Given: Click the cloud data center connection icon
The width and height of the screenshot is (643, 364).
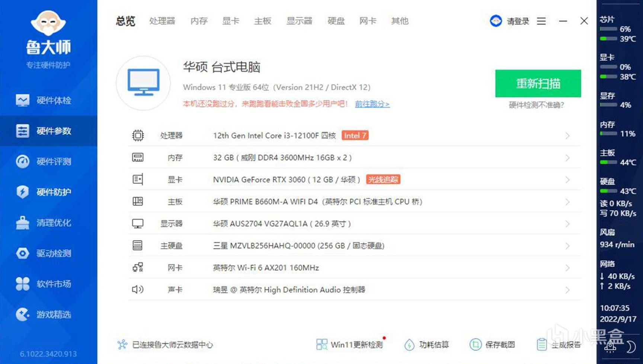Looking at the screenshot, I should point(122,345).
